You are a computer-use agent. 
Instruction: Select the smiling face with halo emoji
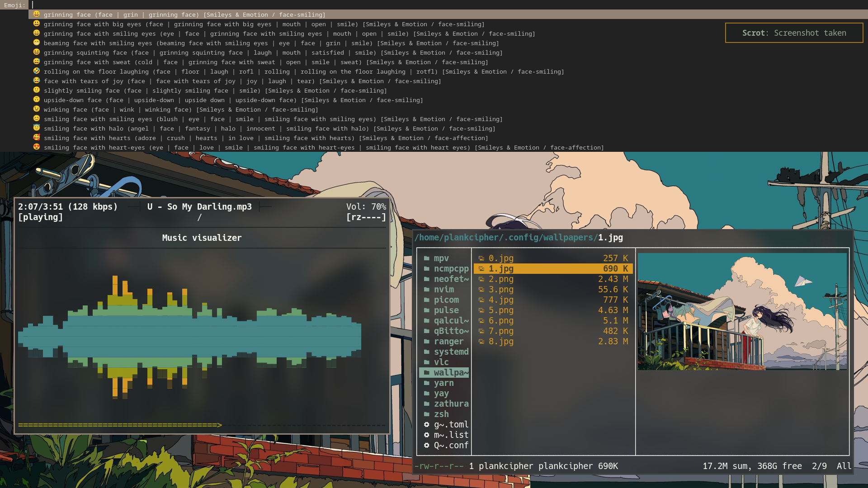coord(37,128)
